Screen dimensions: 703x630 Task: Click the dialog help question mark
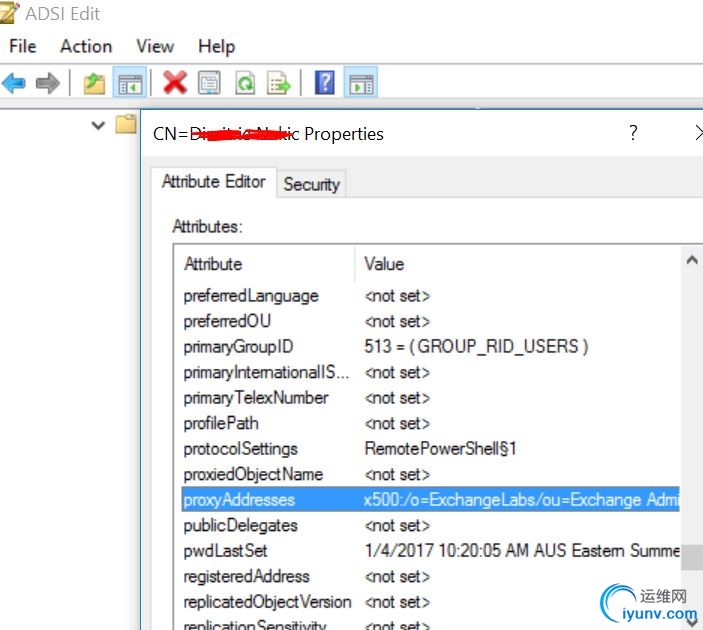click(x=633, y=133)
